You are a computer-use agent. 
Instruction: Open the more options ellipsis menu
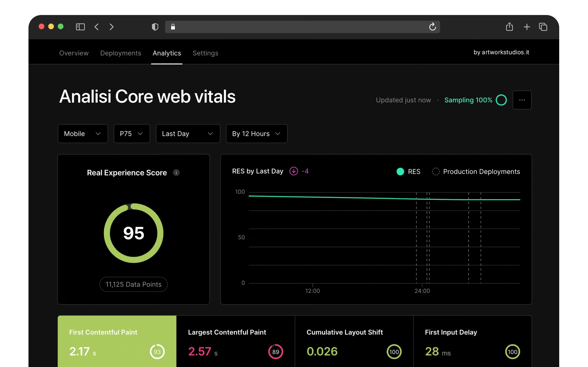[522, 100]
